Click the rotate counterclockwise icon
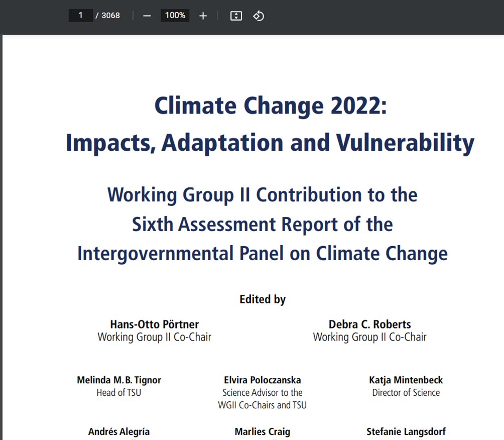The height and width of the screenshot is (440, 504). click(x=259, y=16)
